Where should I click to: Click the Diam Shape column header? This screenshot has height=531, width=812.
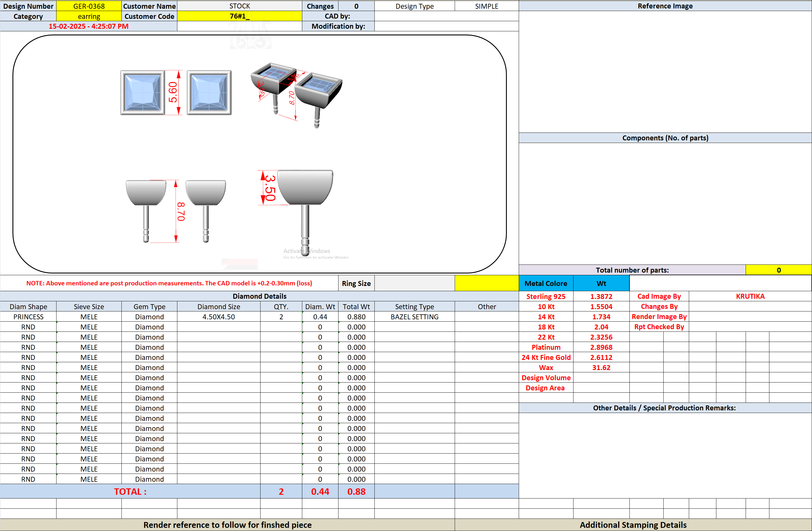(x=28, y=306)
